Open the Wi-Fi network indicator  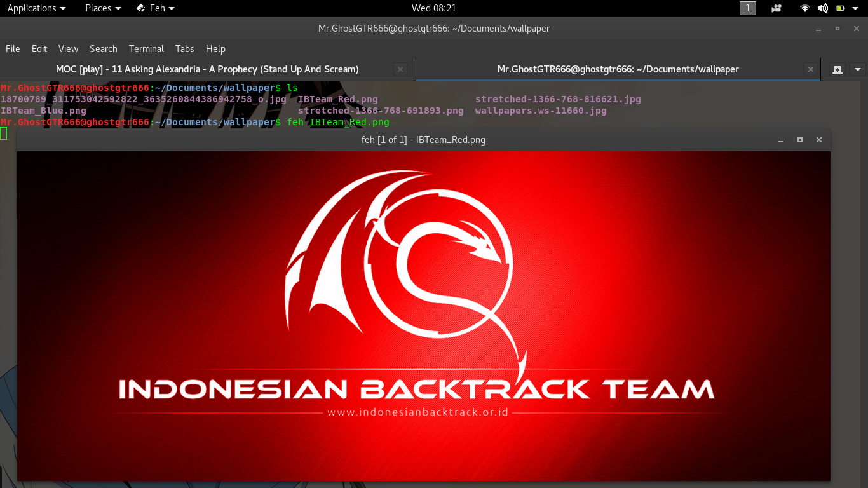point(805,8)
